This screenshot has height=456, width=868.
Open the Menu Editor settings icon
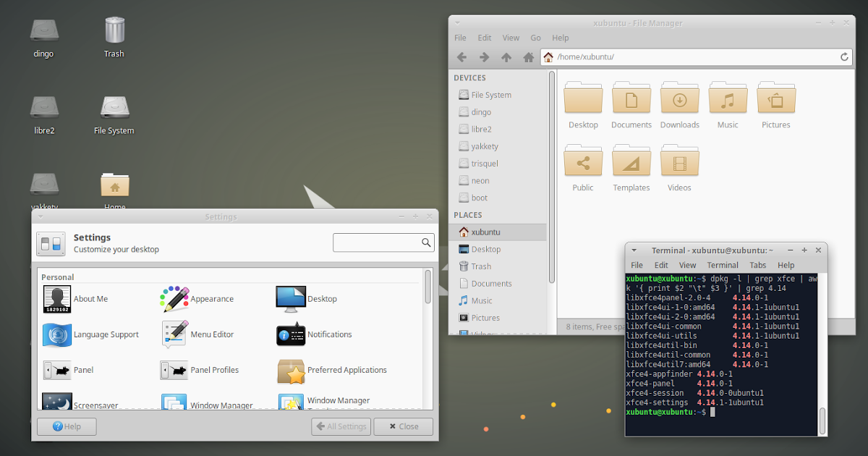pyautogui.click(x=174, y=334)
